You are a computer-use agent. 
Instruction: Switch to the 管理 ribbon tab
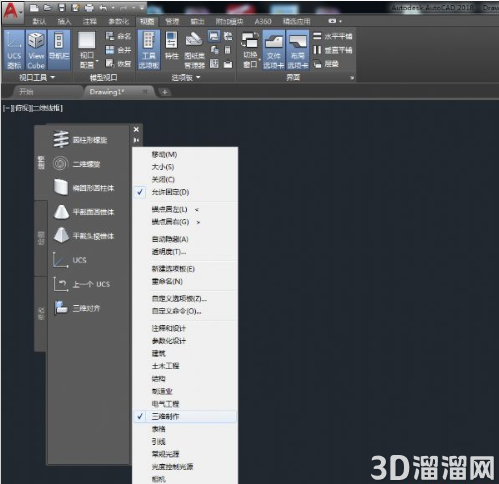(x=172, y=22)
